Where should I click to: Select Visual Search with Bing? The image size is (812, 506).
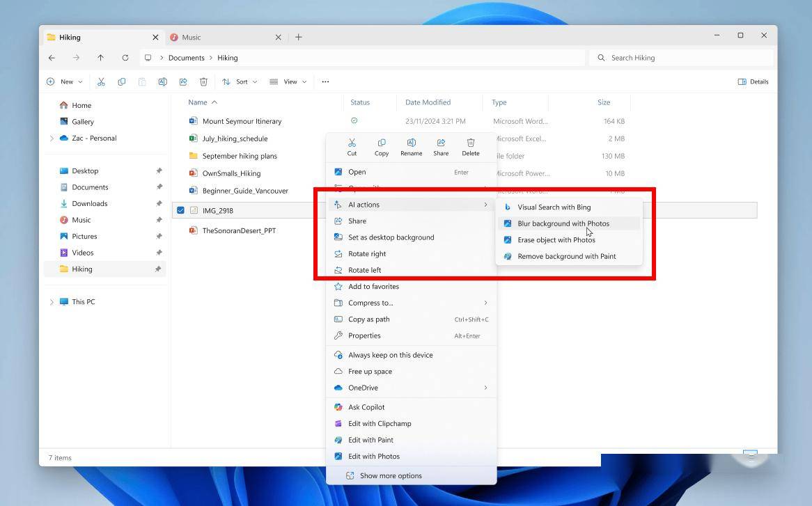pyautogui.click(x=568, y=207)
